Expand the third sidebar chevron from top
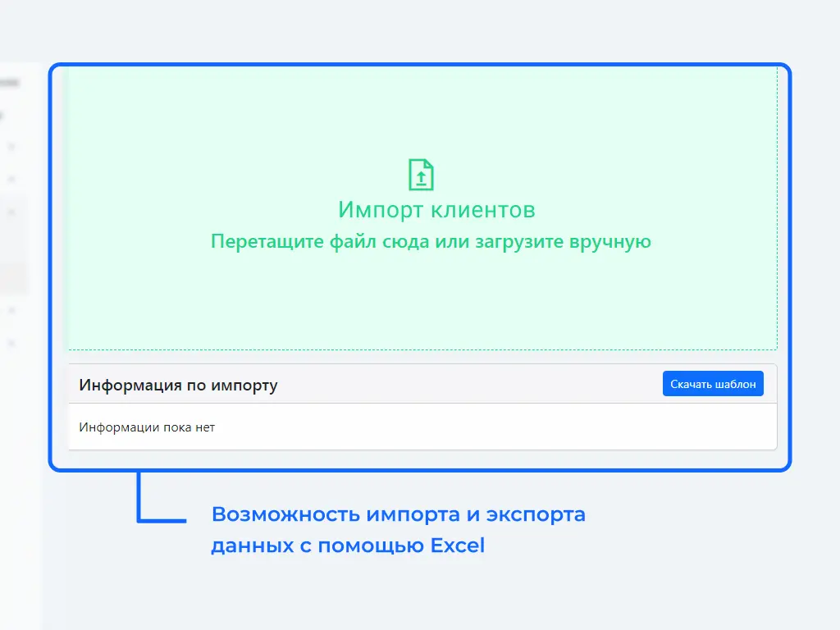The width and height of the screenshot is (840, 630). coord(11,212)
